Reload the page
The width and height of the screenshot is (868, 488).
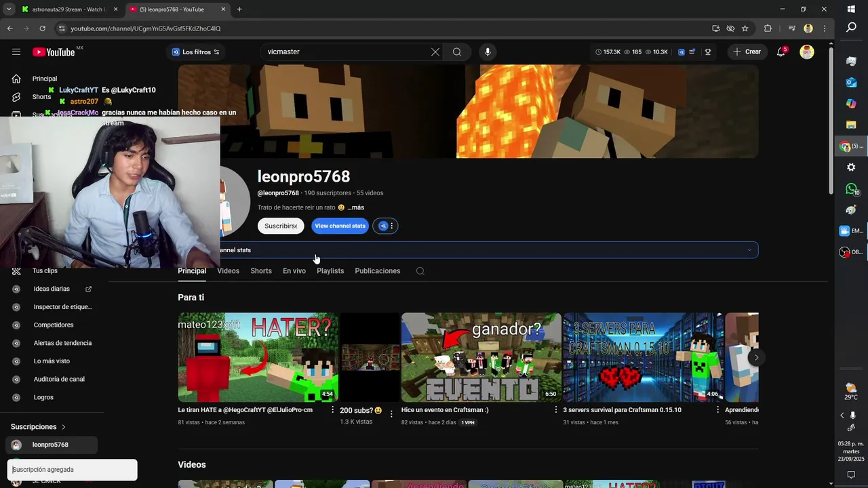pyautogui.click(x=42, y=28)
